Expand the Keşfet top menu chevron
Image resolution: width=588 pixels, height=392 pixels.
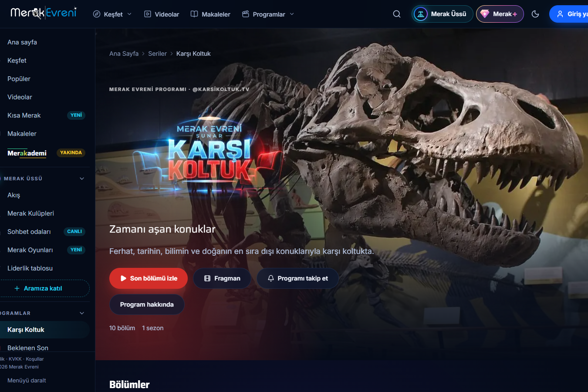[x=129, y=14]
